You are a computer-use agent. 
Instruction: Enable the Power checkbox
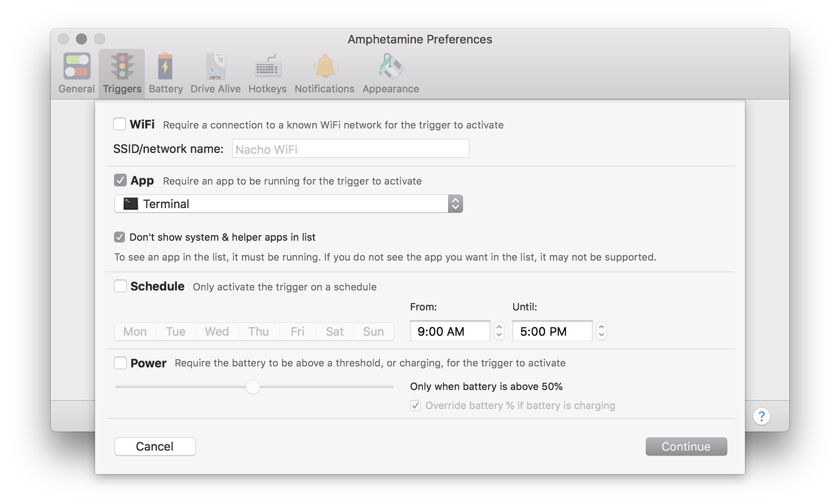(120, 363)
